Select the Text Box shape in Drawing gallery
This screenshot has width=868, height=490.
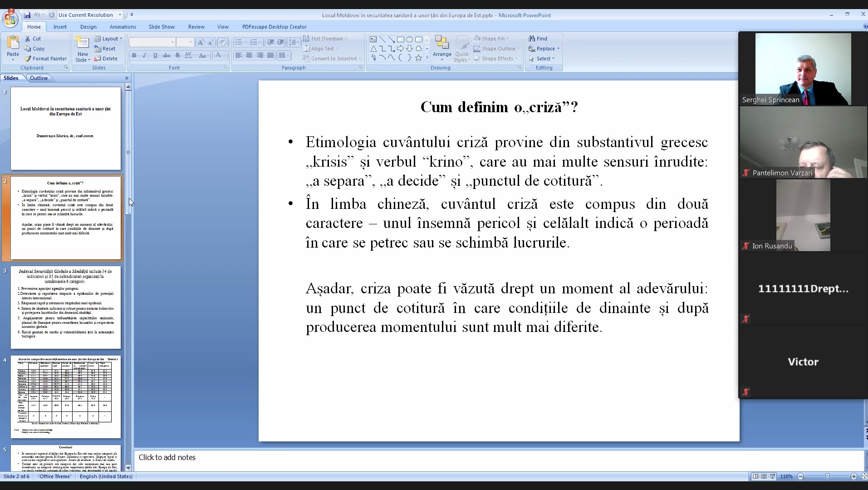tap(373, 40)
